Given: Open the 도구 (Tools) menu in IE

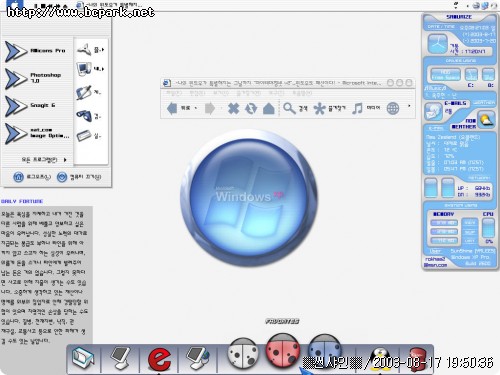Looking at the screenshot, I should pos(277,93).
